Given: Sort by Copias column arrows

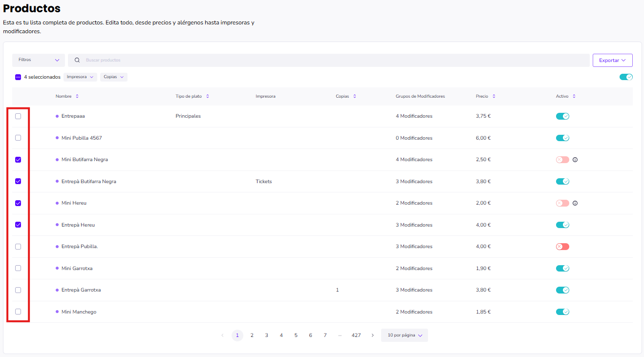Looking at the screenshot, I should click(355, 96).
